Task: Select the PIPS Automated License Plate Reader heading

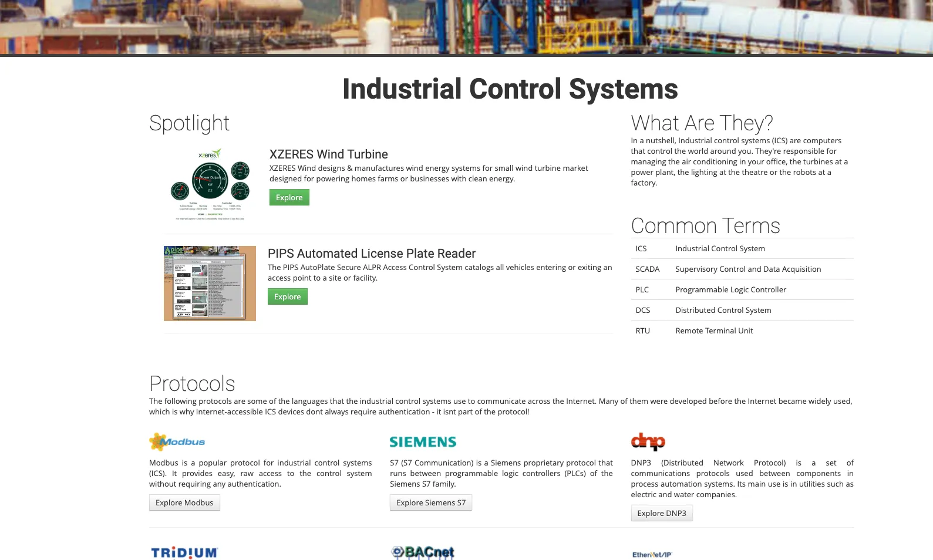Action: pos(372,254)
